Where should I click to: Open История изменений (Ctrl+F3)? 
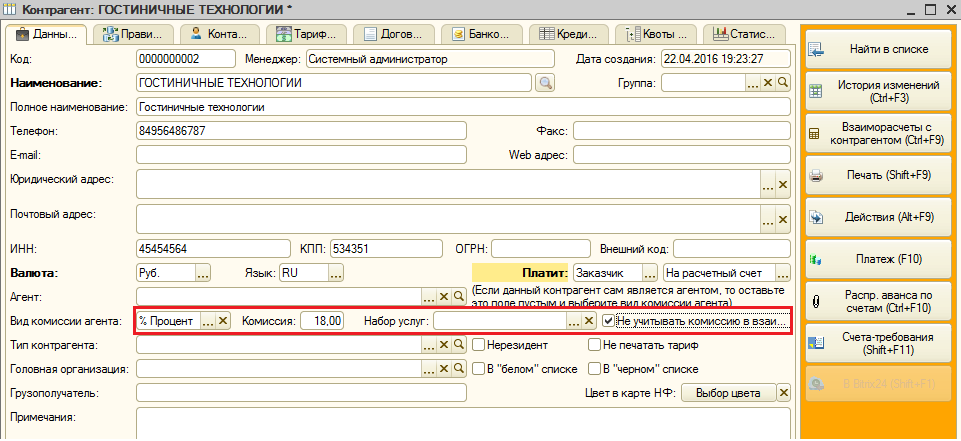[879, 92]
